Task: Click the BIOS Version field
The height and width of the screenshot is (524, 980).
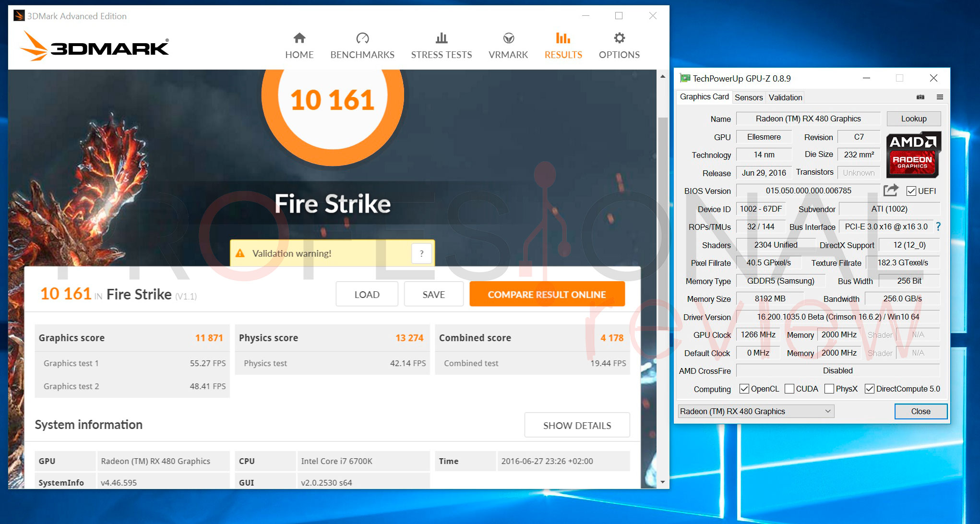Action: (x=808, y=191)
